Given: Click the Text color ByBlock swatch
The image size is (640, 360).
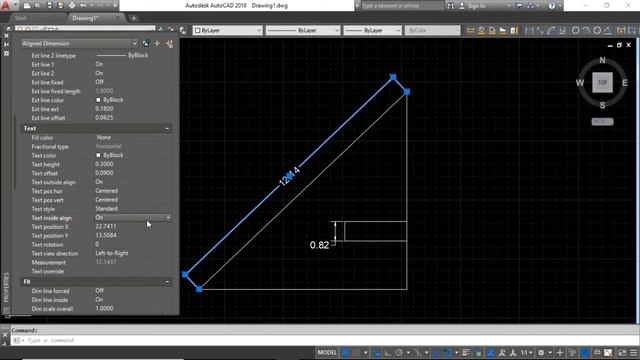Looking at the screenshot, I should [x=98, y=156].
